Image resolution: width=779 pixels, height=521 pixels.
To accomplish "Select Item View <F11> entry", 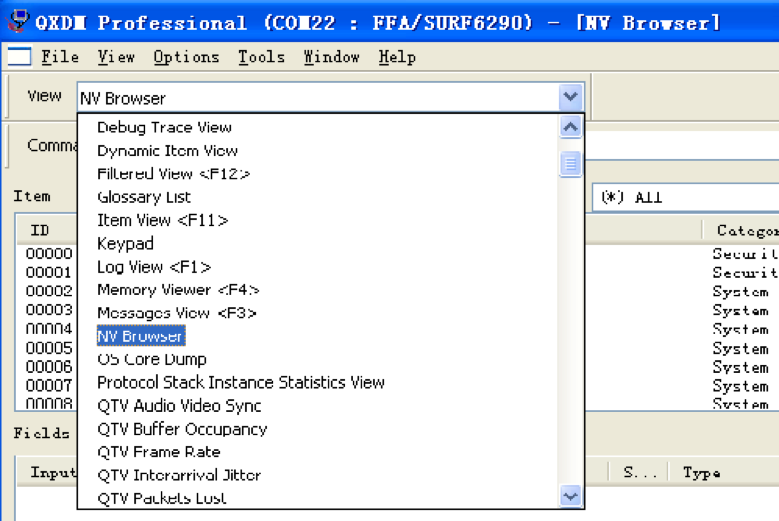I will pos(162,220).
